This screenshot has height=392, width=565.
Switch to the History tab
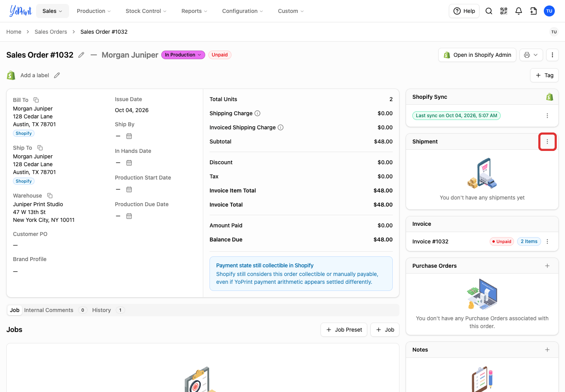109,310
